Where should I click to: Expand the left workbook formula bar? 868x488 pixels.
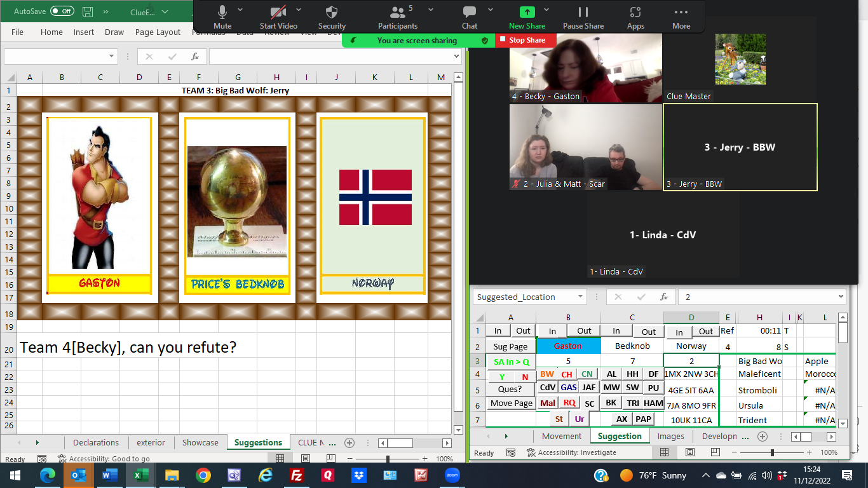coord(456,57)
